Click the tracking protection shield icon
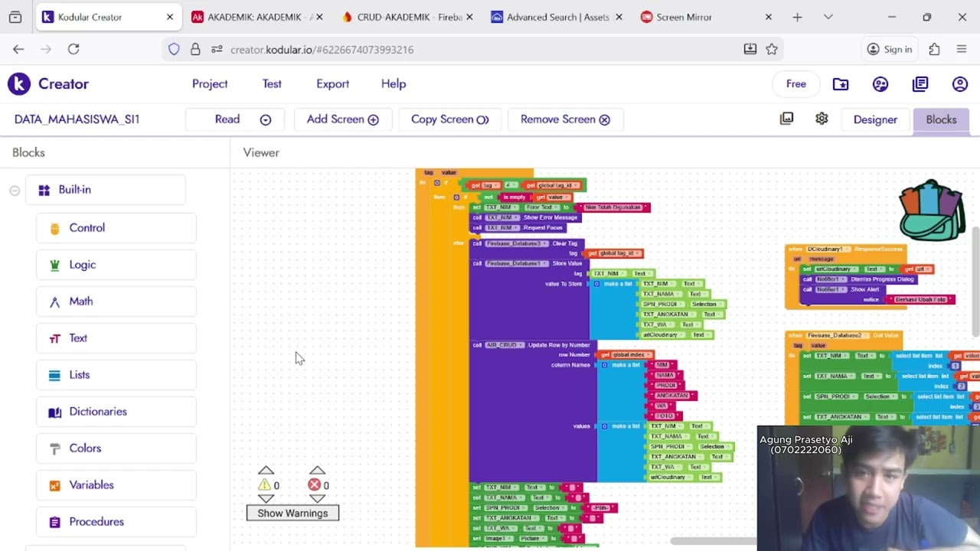The image size is (980, 551). [x=174, y=49]
